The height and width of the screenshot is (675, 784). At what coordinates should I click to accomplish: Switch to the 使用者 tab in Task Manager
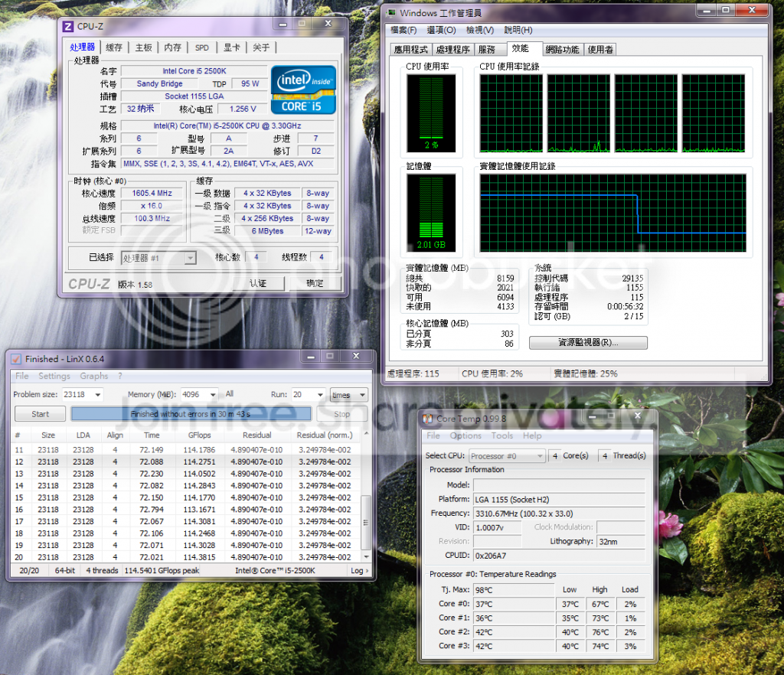600,50
